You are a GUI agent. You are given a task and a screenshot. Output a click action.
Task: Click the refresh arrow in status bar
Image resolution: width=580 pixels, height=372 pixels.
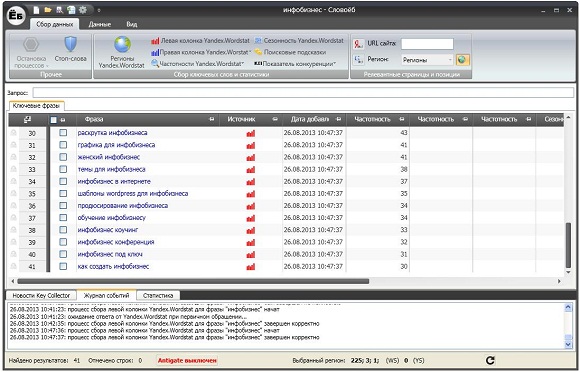coord(490,360)
